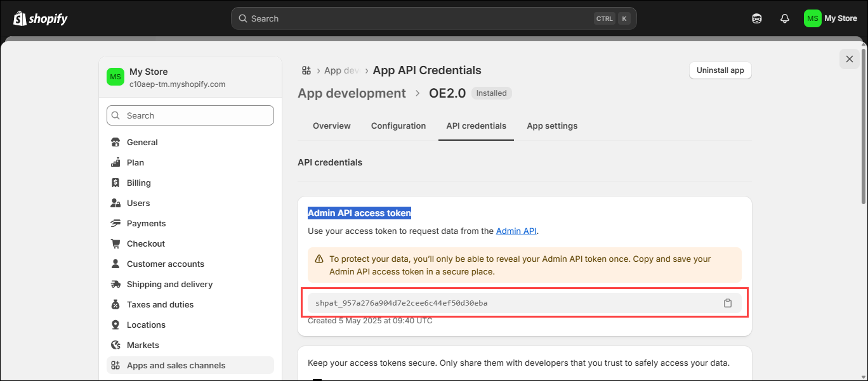The height and width of the screenshot is (381, 868).
Task: Switch to the Configuration tab
Action: click(398, 126)
